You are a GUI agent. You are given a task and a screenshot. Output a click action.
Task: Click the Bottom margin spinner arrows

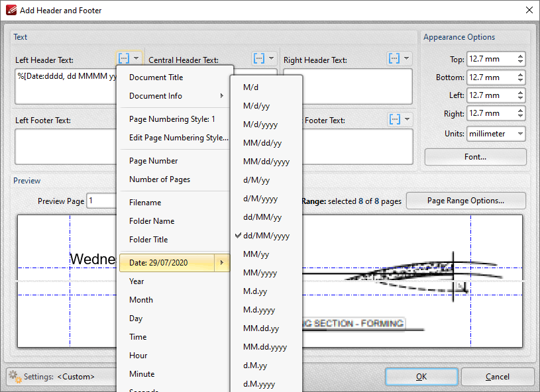click(x=520, y=77)
